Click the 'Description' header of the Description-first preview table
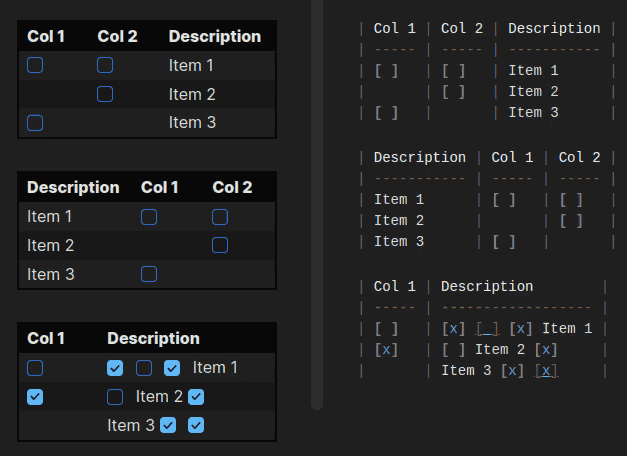 click(x=73, y=187)
